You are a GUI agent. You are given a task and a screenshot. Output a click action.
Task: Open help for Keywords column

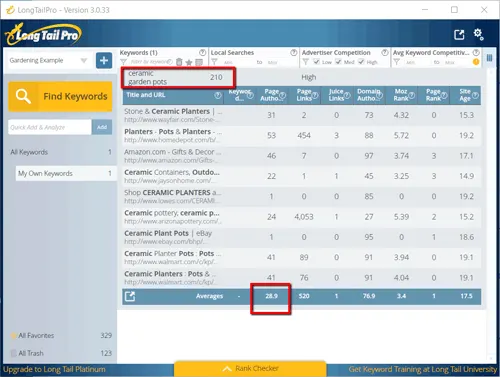pos(202,52)
